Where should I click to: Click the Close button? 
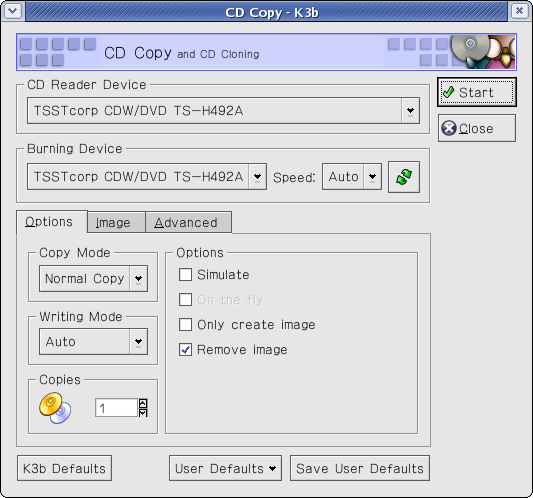pos(477,128)
